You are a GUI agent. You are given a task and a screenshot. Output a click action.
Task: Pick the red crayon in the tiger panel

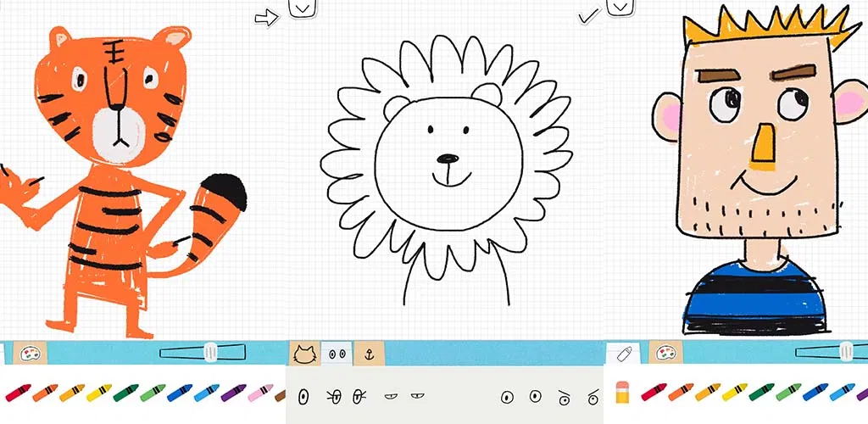pyautogui.click(x=19, y=393)
